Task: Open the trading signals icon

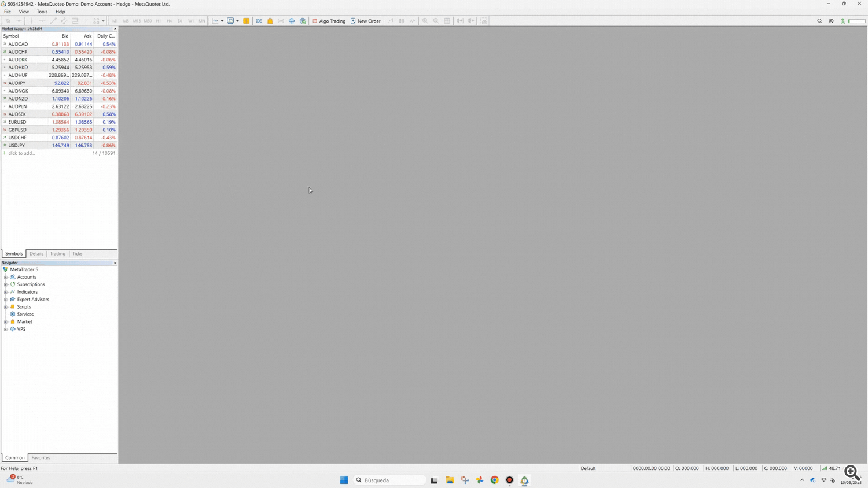Action: tap(281, 21)
